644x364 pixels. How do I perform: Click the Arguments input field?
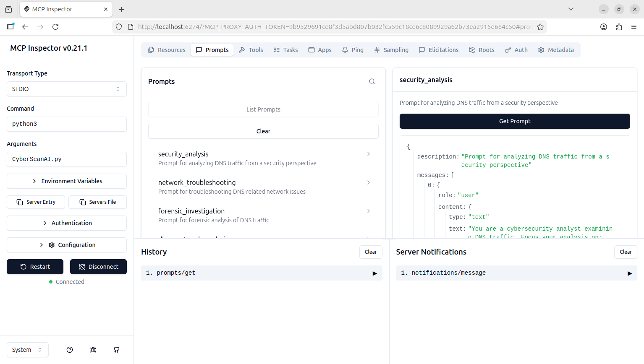67,159
